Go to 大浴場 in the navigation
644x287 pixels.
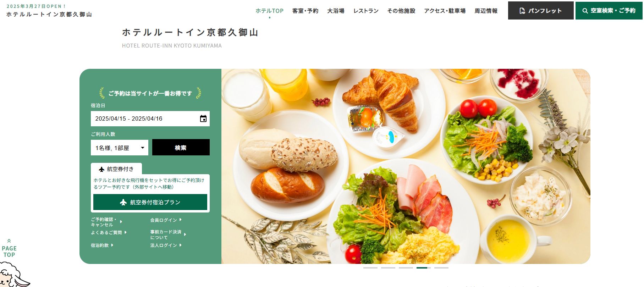point(336,11)
